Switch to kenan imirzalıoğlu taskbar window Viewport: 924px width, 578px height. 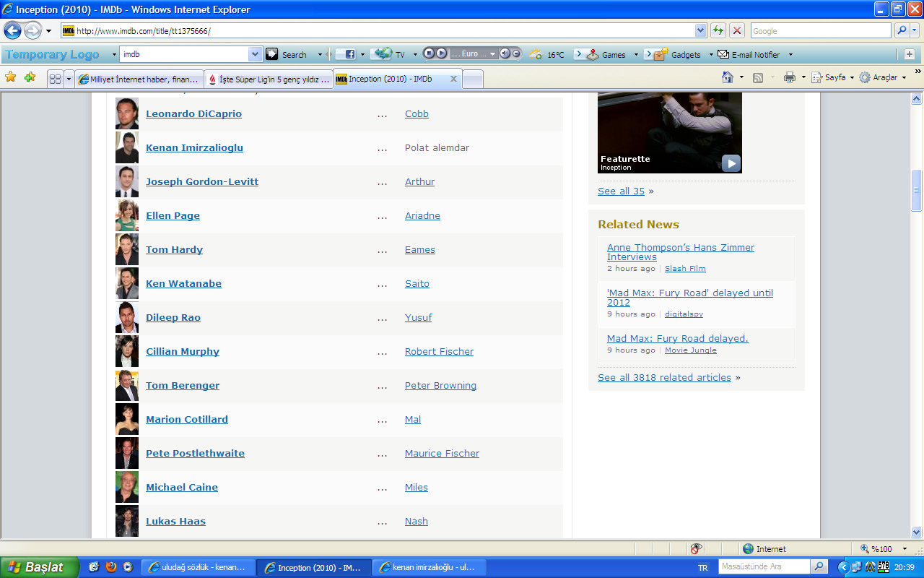pos(429,567)
